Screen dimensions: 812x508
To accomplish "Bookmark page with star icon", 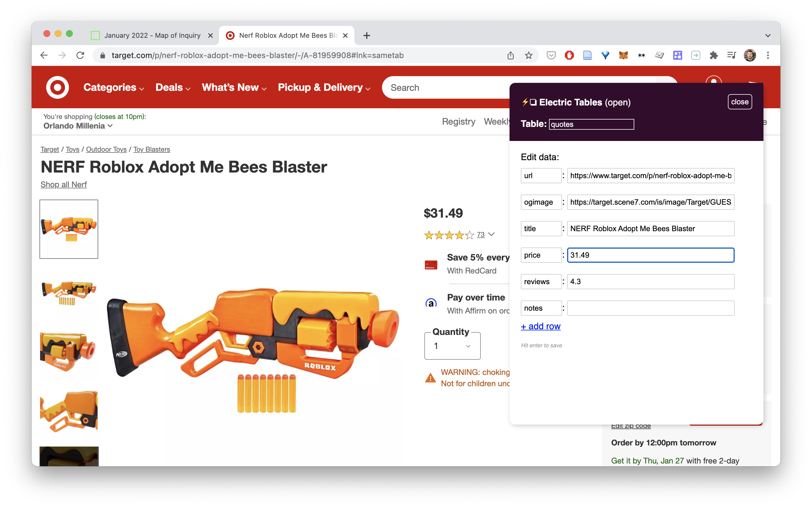I will (528, 55).
